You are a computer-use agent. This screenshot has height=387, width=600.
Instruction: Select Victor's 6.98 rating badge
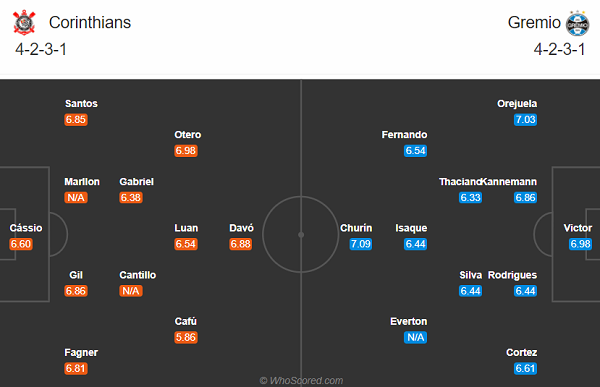[x=580, y=244]
